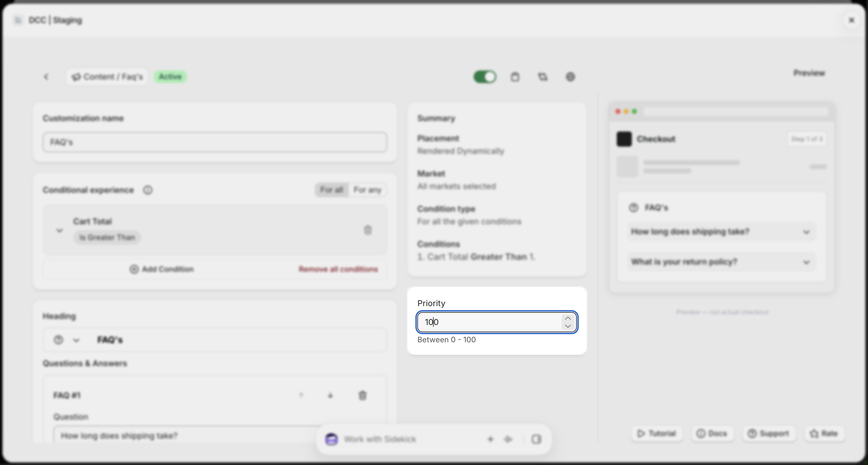Open the Conditional experience info icon
This screenshot has height=465, width=868.
[x=147, y=190]
